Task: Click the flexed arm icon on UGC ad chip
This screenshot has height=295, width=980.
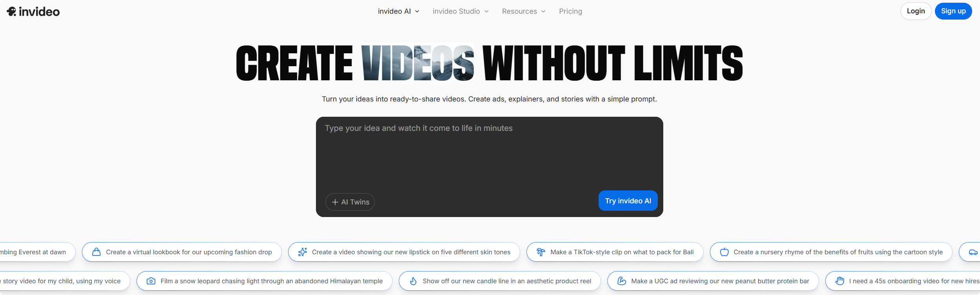Action: tap(622, 281)
